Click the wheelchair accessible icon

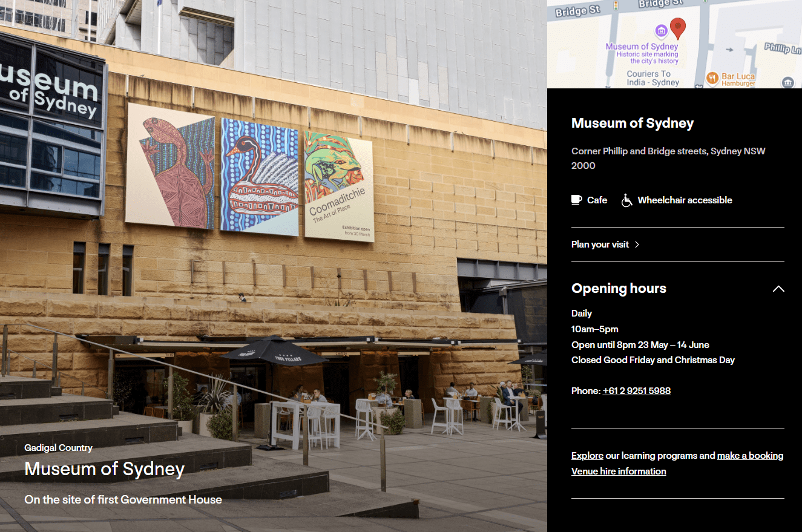click(627, 200)
